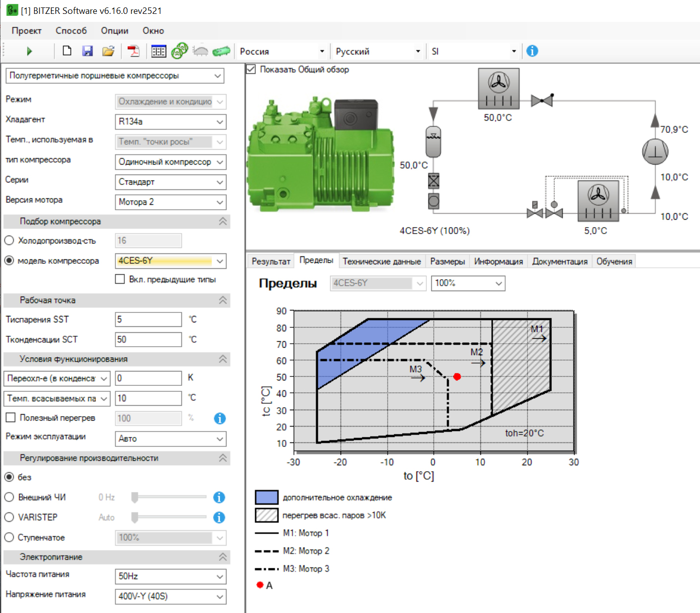Screen dimensions: 700x613
Task: Export to PDF using the toolbar icon
Action: coord(133,51)
